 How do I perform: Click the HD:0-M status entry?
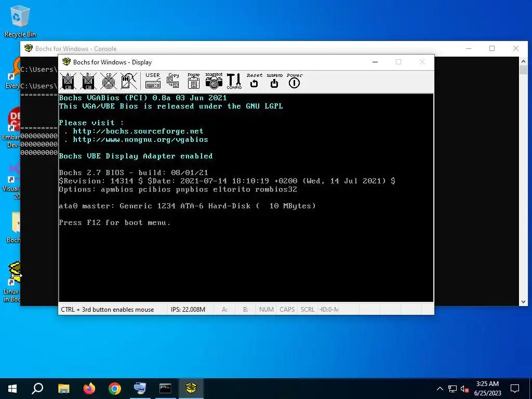[329, 310]
